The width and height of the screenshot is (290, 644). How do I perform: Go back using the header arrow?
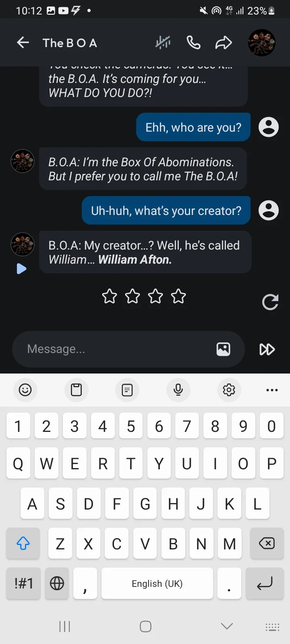pyautogui.click(x=23, y=42)
